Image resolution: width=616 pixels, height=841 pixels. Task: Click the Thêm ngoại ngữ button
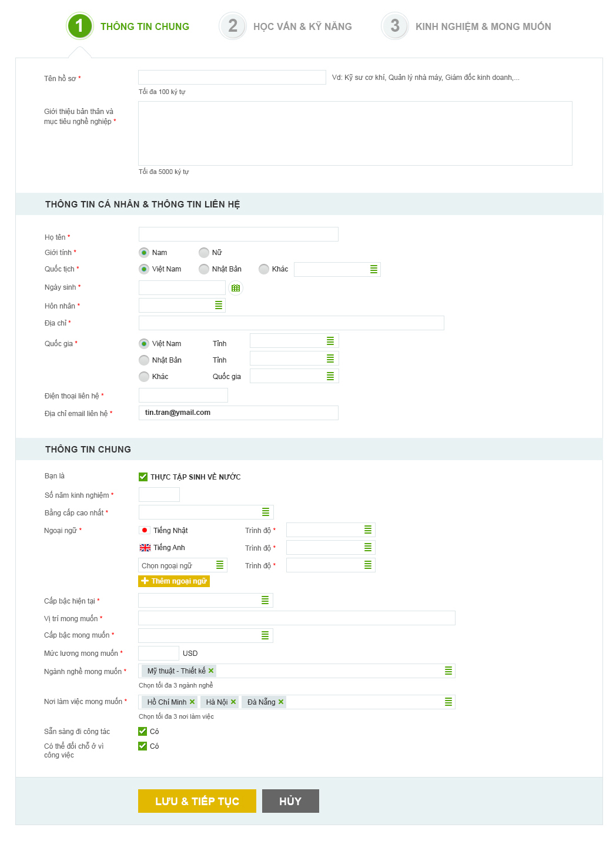point(174,581)
